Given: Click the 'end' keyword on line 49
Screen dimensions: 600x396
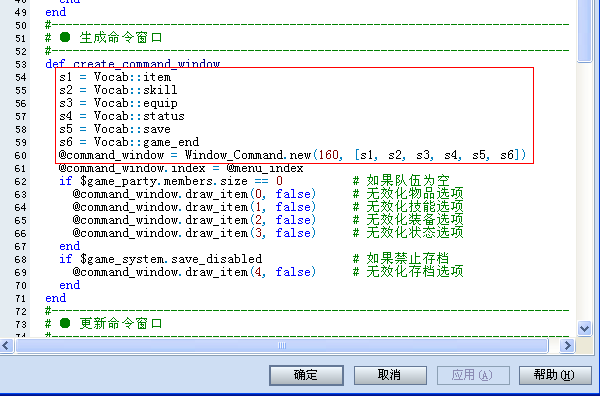Looking at the screenshot, I should tap(55, 12).
